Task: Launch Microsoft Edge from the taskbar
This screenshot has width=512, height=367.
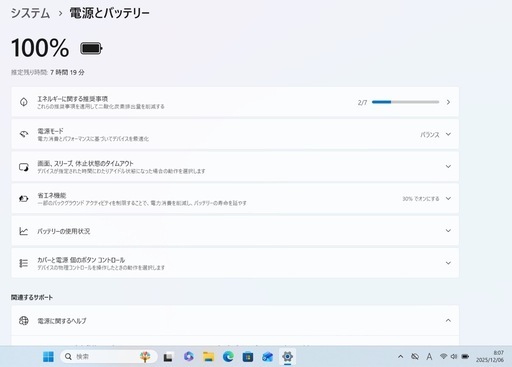Action: (228, 357)
